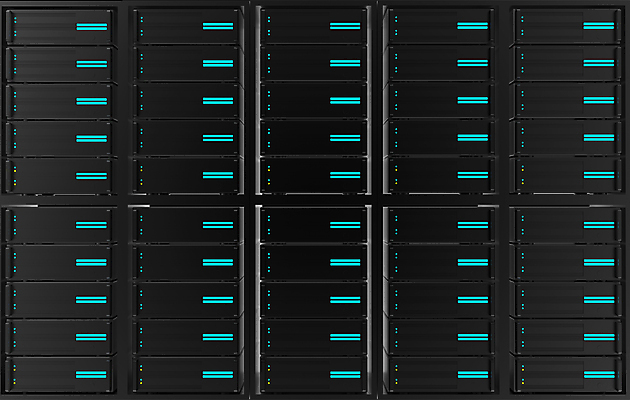Select the second server in the rightmost rack
The width and height of the screenshot is (630, 400).
pyautogui.click(x=565, y=63)
